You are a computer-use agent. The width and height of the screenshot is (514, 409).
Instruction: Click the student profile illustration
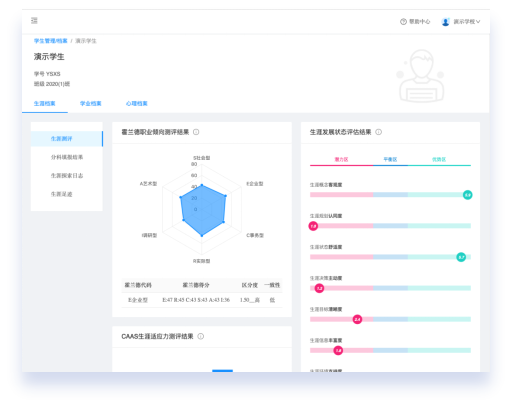421,76
